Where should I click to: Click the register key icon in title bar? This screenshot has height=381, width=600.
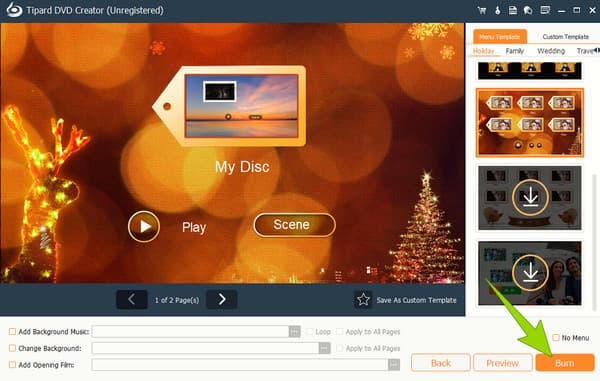point(497,10)
